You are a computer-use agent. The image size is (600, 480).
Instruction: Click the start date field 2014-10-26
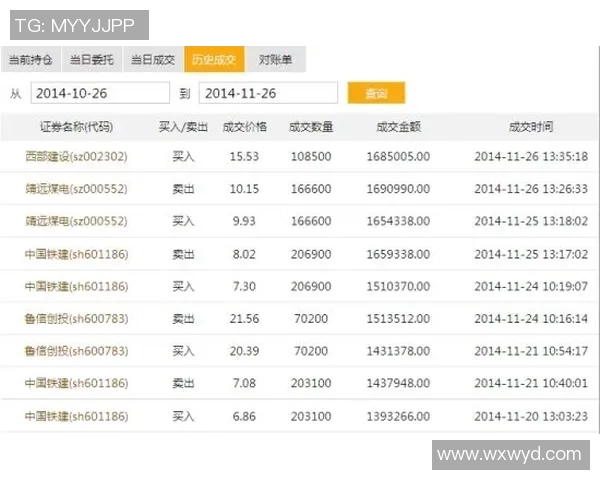pyautogui.click(x=99, y=93)
